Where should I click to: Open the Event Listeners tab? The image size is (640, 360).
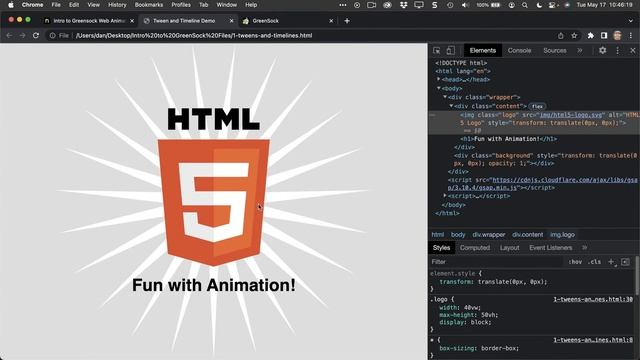coord(551,248)
